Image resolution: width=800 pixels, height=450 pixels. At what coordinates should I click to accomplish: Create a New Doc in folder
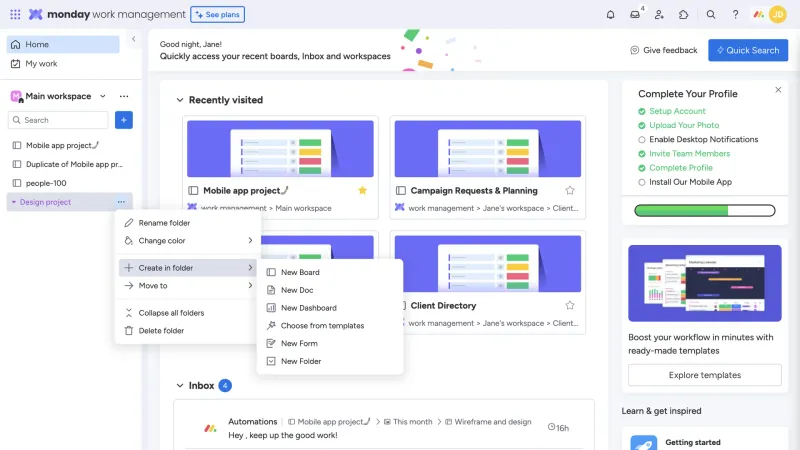[330, 290]
